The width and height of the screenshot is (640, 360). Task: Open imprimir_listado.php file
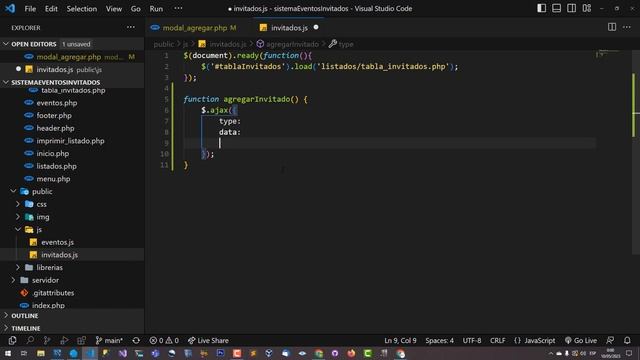point(70,141)
